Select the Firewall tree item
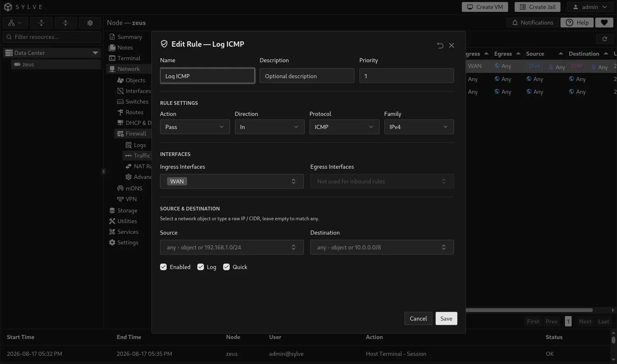 (136, 133)
